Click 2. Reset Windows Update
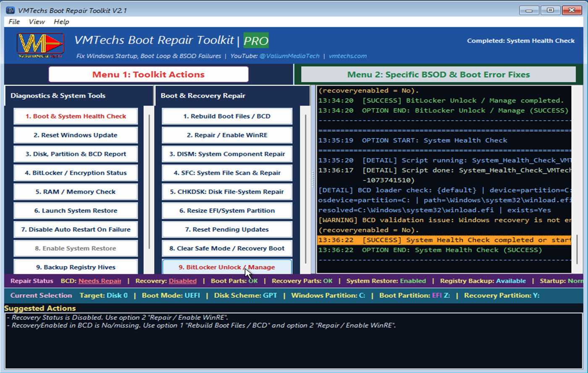This screenshot has width=588, height=373. [76, 135]
